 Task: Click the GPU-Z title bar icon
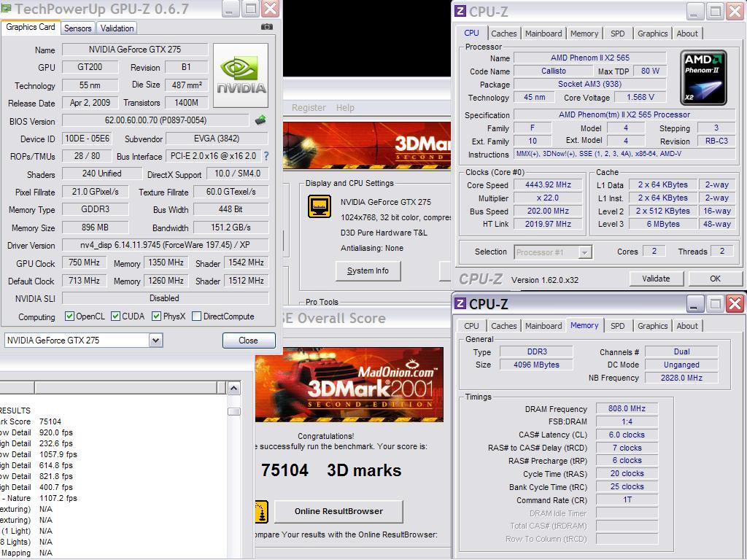[6, 8]
